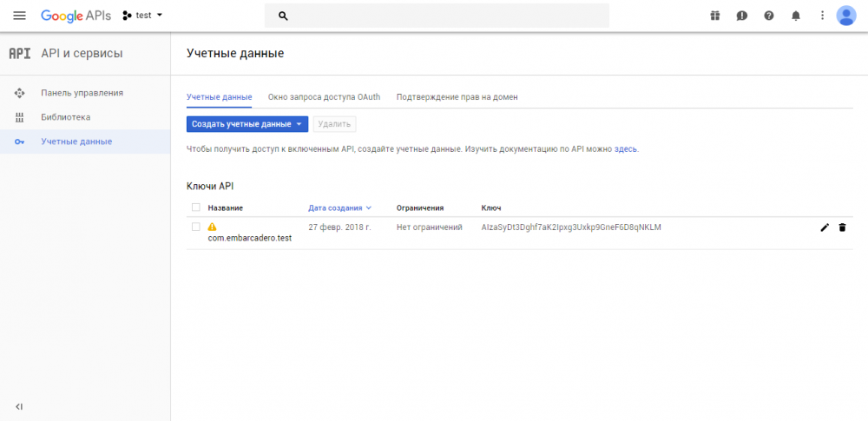The width and height of the screenshot is (868, 421).
Task: Click the dashboard icon beside Панель управления
Action: tap(19, 93)
